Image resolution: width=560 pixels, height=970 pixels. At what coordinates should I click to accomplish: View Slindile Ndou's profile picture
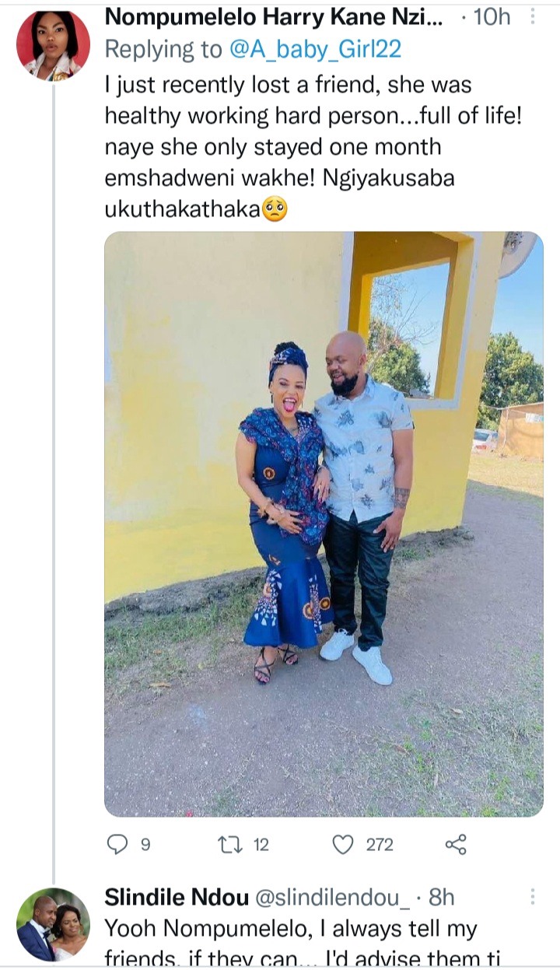53,924
